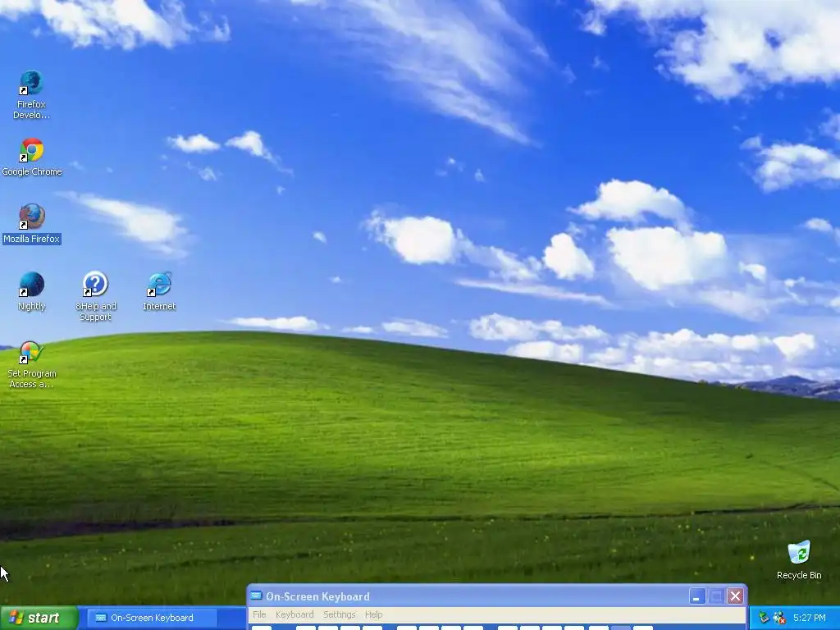Select the Nightly browser shortcut

click(32, 291)
